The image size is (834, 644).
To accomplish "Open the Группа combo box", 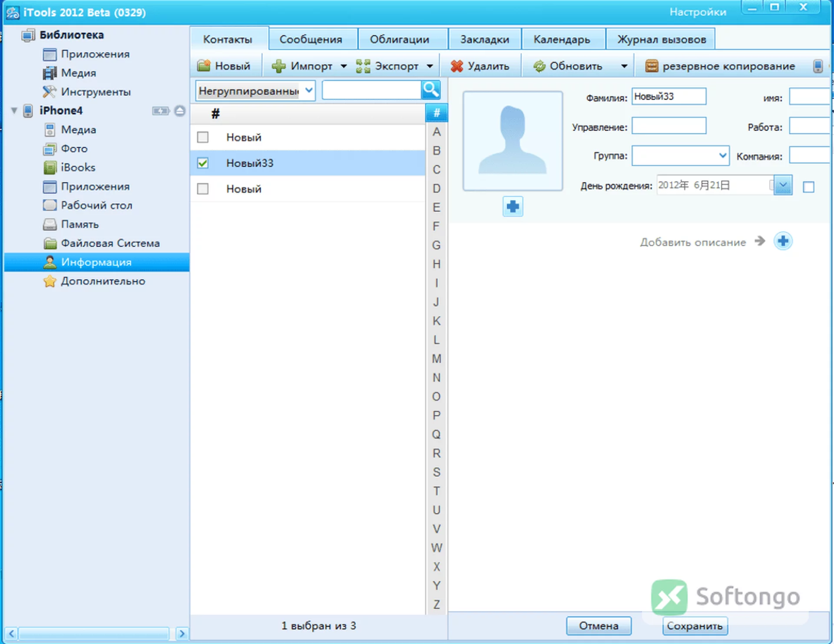I will pos(680,155).
